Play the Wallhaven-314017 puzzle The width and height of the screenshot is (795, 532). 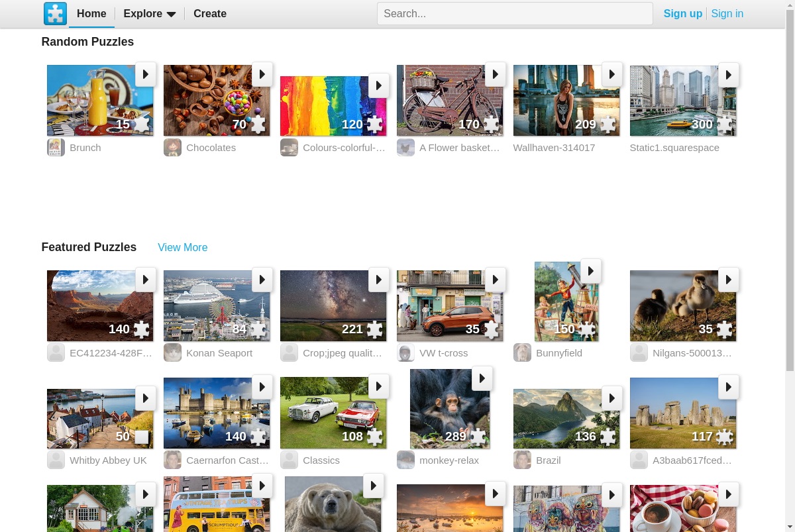(x=612, y=74)
